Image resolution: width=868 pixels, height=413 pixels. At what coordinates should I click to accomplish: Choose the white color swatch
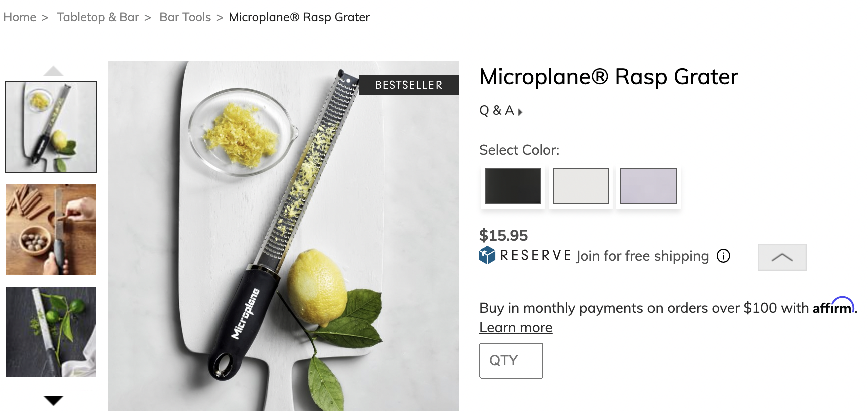580,186
